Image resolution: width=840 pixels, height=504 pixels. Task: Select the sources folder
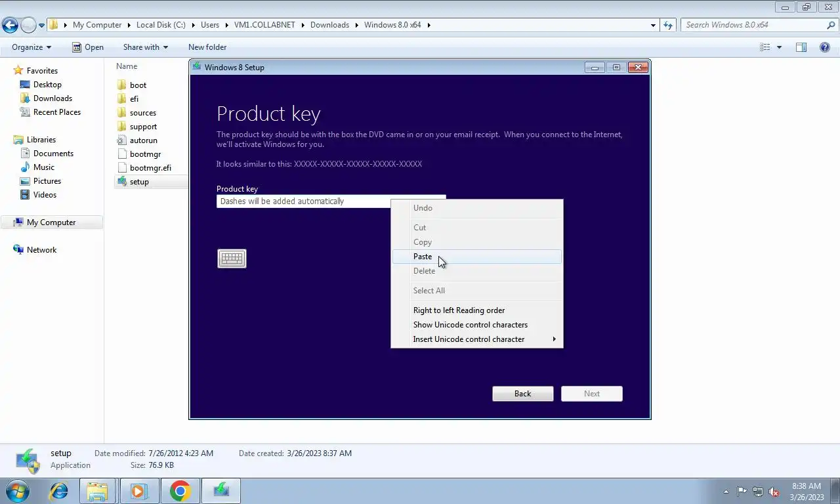(x=142, y=113)
